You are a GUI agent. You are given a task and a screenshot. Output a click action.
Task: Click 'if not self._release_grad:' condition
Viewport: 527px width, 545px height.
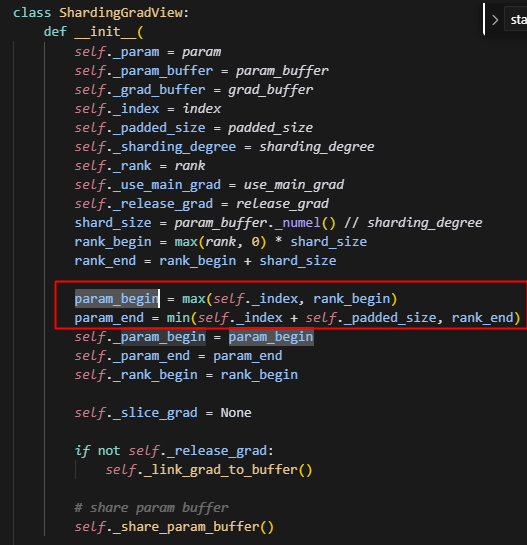tap(175, 451)
